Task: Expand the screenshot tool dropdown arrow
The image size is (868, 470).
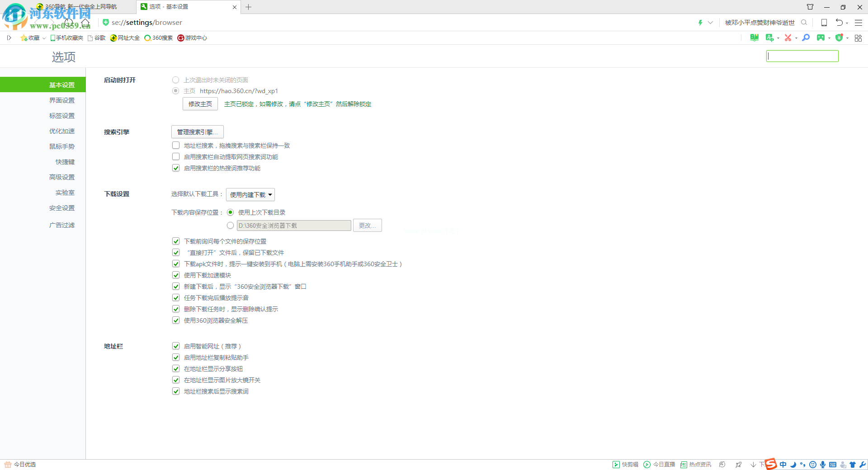Action: click(x=796, y=38)
